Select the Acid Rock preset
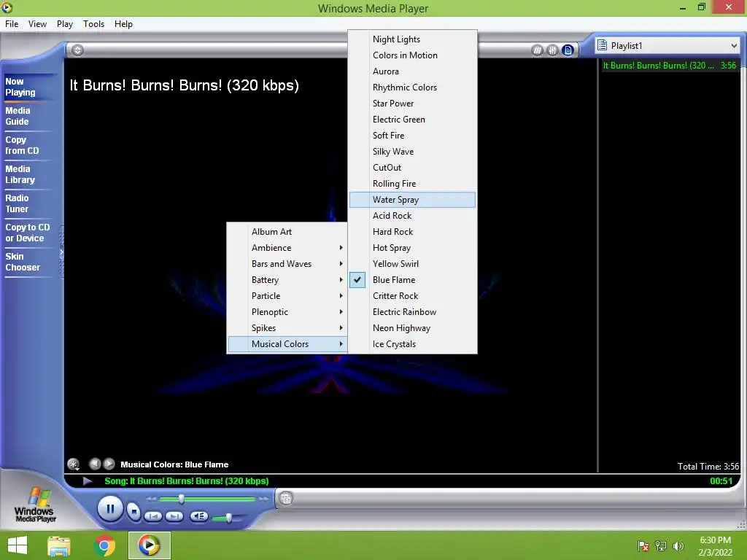Viewport: 747px width, 560px height. [413, 216]
